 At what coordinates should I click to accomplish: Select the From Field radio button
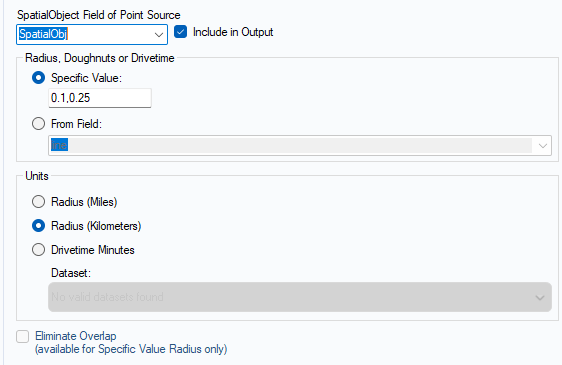click(x=38, y=124)
